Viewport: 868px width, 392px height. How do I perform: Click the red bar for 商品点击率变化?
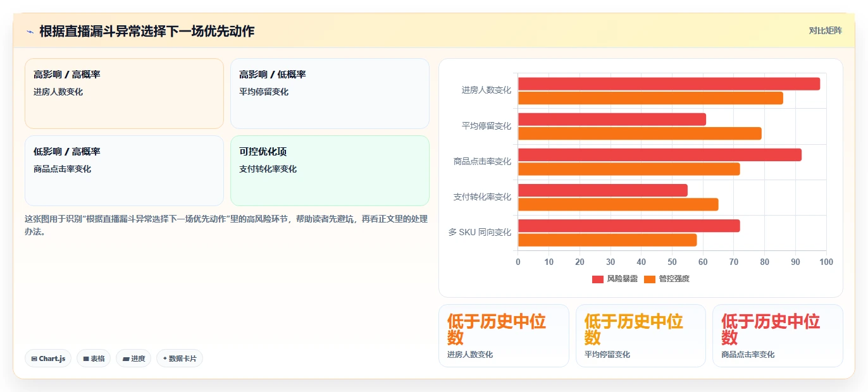tap(660, 155)
